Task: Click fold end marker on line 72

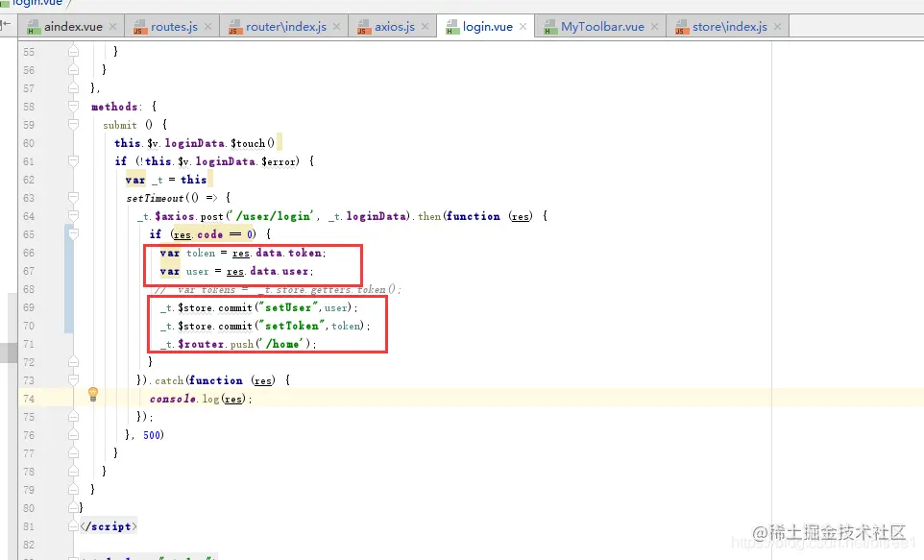Action: 73,361
